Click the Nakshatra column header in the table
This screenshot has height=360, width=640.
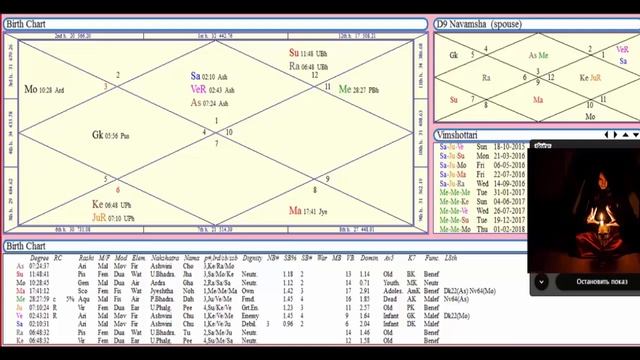coord(164,258)
